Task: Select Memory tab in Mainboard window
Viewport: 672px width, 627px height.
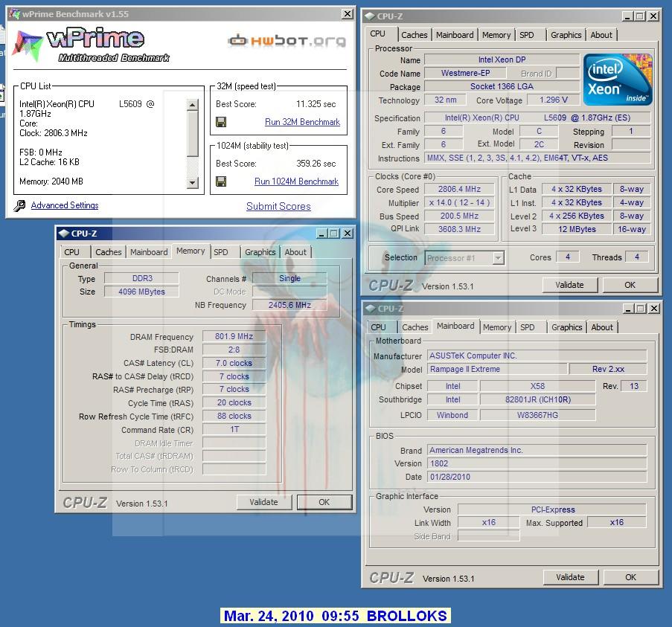Action: 497,327
